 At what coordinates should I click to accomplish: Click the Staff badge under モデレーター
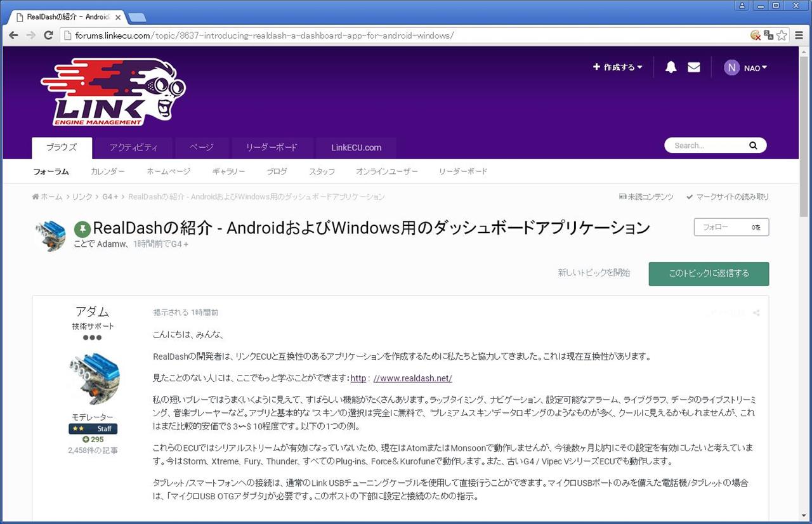(93, 429)
